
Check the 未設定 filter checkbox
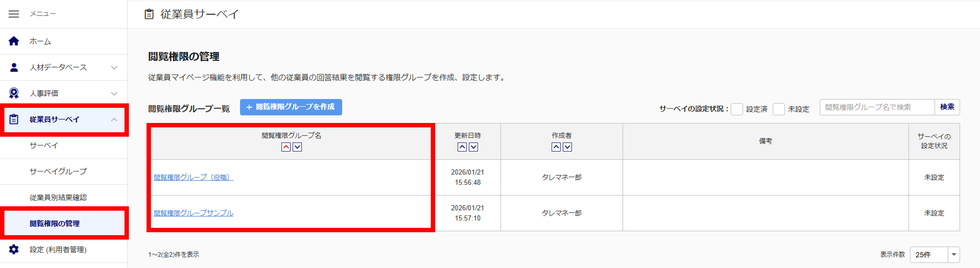[778, 109]
